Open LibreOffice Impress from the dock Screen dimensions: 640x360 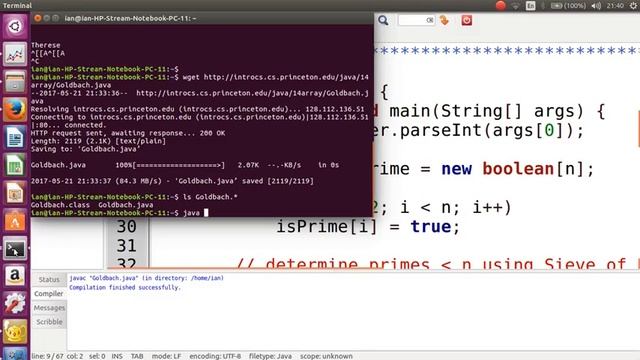point(15,193)
